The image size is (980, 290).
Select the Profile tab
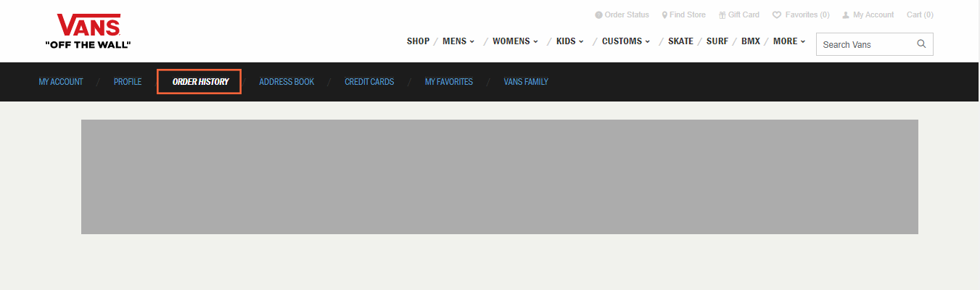pyautogui.click(x=128, y=82)
